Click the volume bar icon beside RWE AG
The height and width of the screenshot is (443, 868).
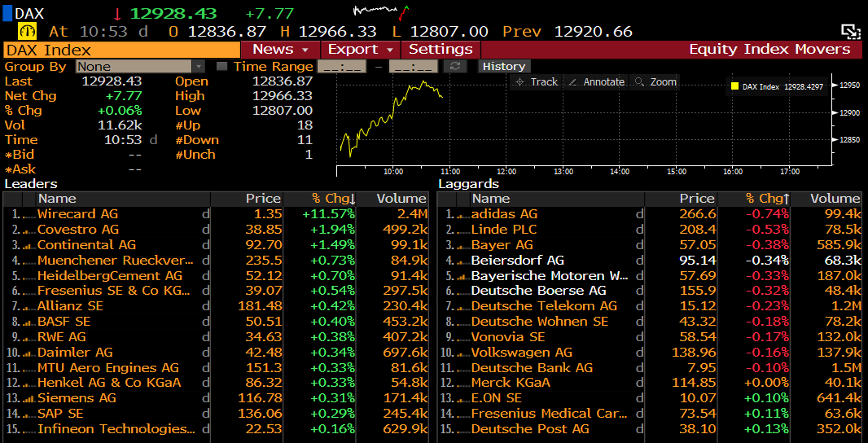point(29,338)
